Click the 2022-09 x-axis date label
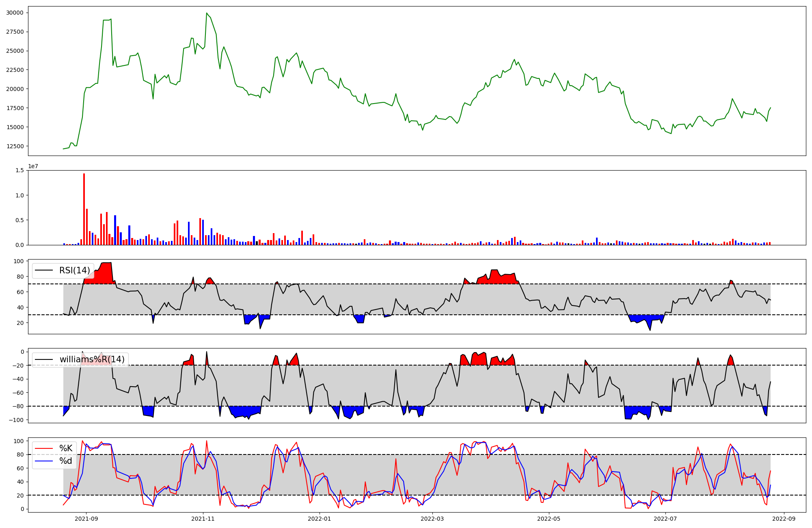This screenshot has height=528, width=812. click(x=784, y=519)
